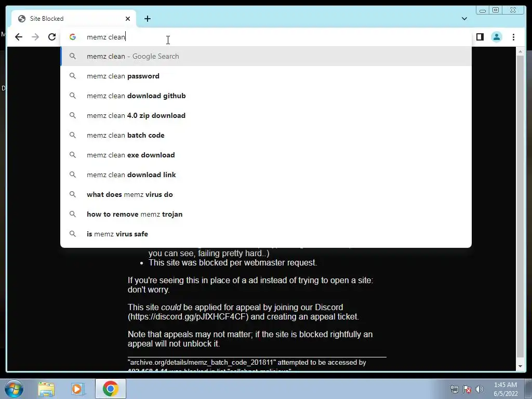Viewport: 532px width, 399px height.
Task: Choose 'memz clean 4.0 zip download' suggestion
Action: click(266, 115)
